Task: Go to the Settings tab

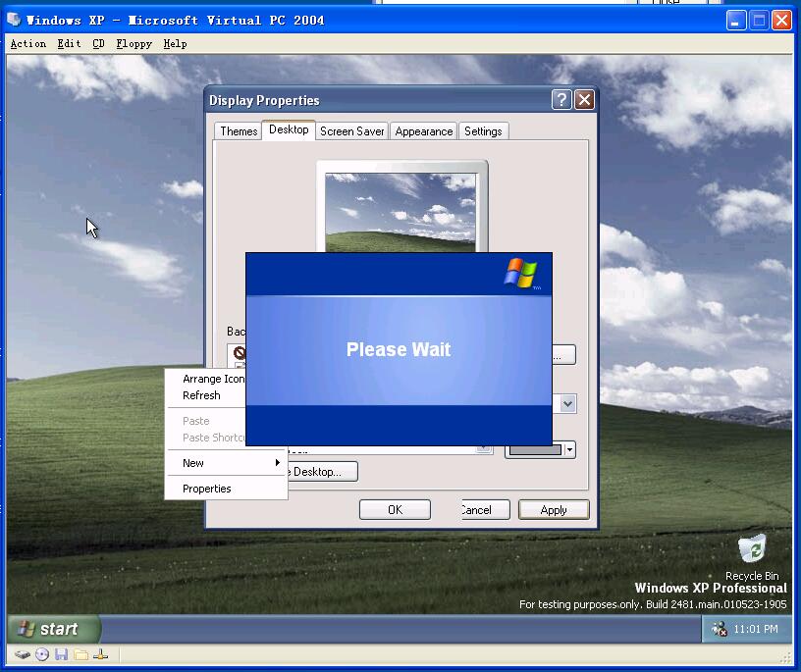Action: click(x=483, y=131)
